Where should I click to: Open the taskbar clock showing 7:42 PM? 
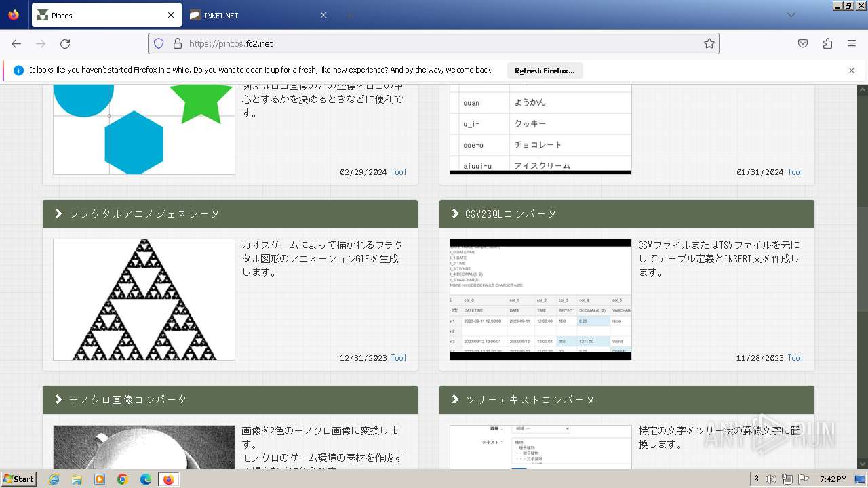[x=833, y=479]
